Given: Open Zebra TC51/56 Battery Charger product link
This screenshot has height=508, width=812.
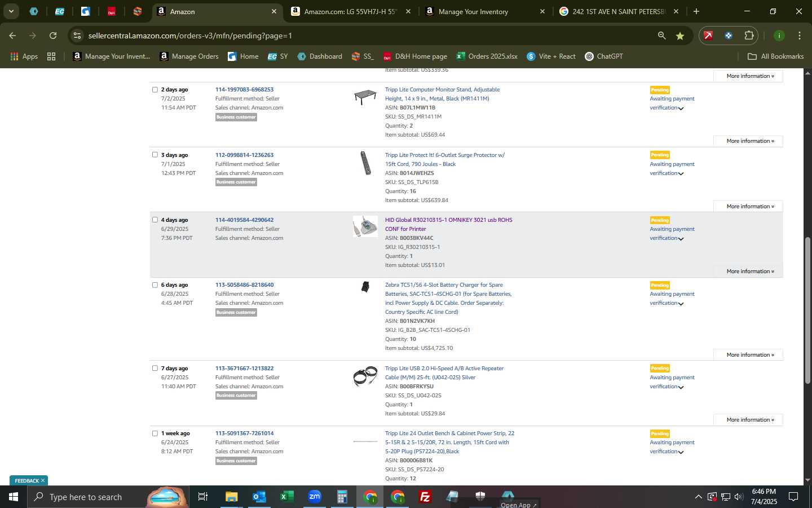Looking at the screenshot, I should pos(448,299).
